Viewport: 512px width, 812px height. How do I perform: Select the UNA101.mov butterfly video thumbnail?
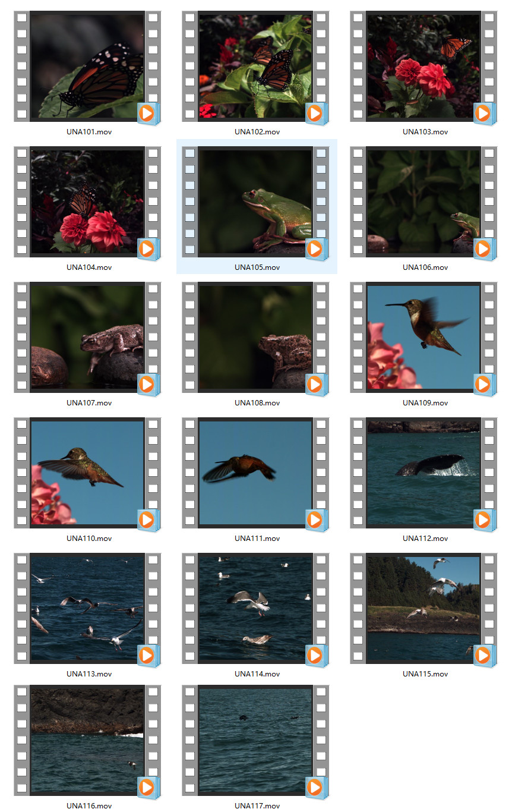(87, 66)
